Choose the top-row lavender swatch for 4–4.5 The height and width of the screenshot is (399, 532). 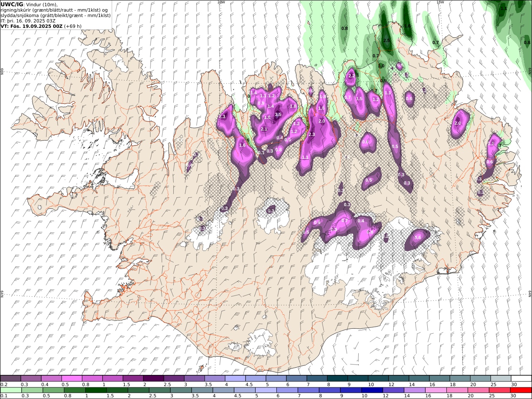click(235, 379)
